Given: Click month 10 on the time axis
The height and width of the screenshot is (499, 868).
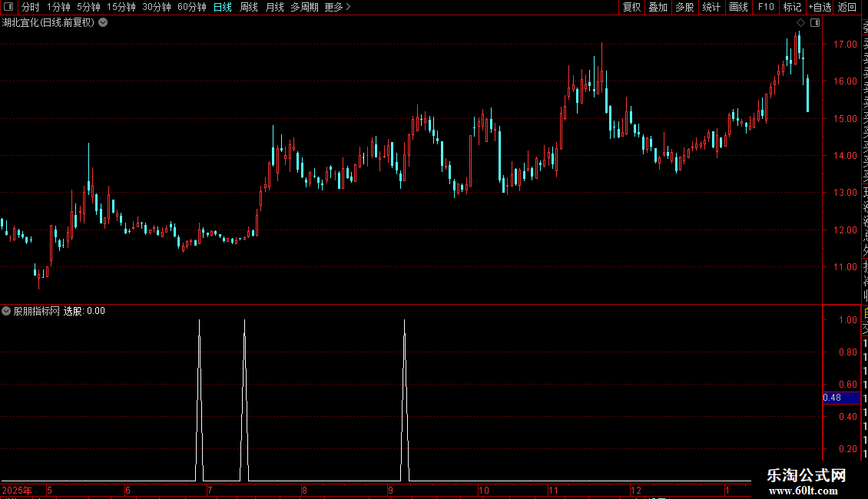Looking at the screenshot, I should click(x=484, y=490).
